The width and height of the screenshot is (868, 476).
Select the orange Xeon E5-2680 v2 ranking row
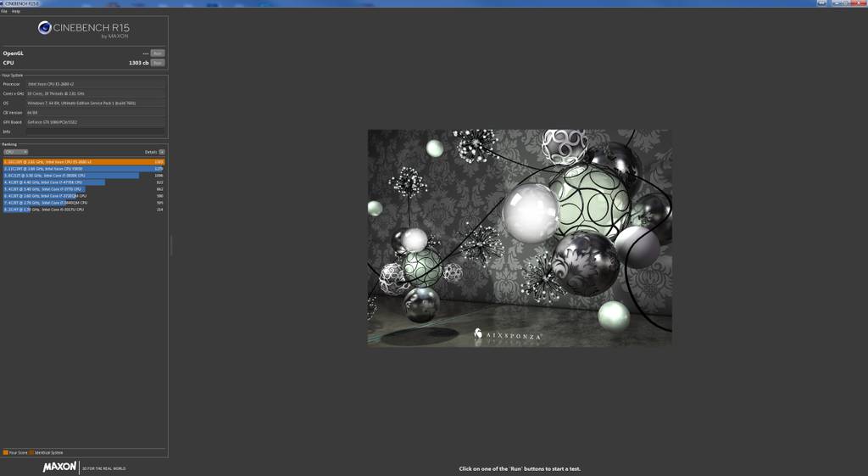tap(84, 162)
